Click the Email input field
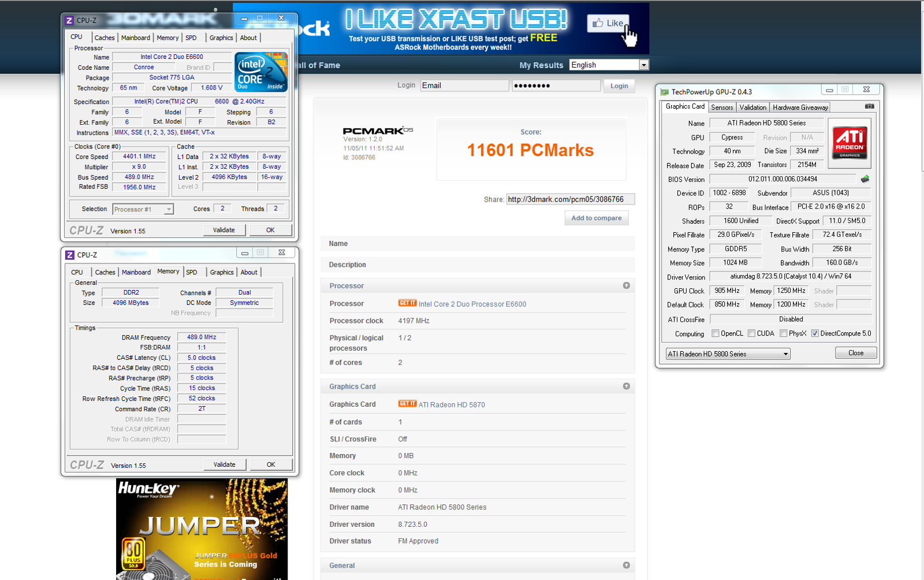The image size is (924, 580). click(464, 85)
